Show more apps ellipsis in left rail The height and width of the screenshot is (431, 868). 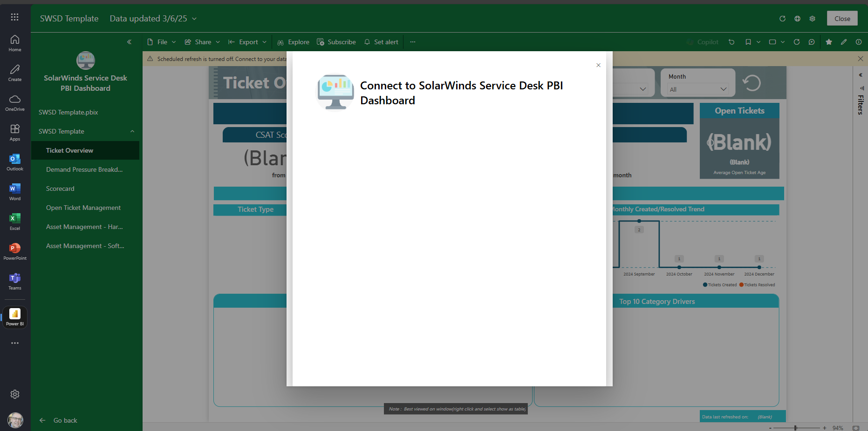[15, 343]
